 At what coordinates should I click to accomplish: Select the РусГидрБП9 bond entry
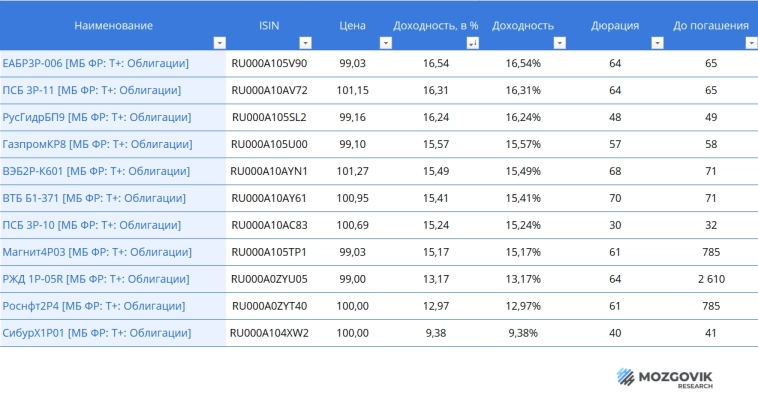click(x=97, y=117)
